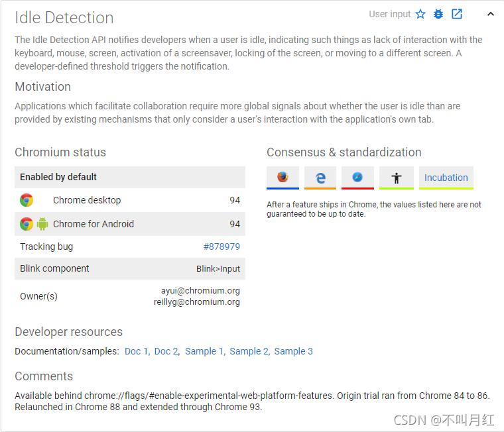This screenshot has width=504, height=432.
Task: Click the Safari vendor signal icon
Action: pyautogui.click(x=357, y=178)
